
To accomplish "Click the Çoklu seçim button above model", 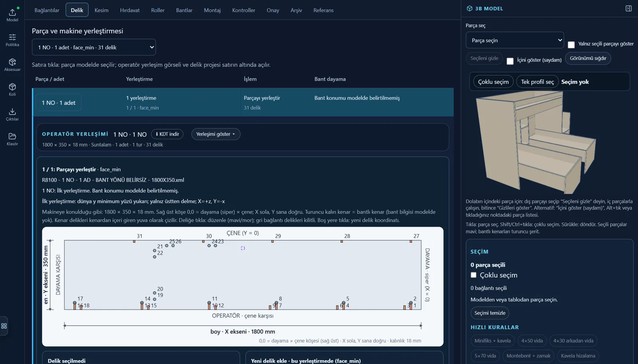I will point(493,82).
